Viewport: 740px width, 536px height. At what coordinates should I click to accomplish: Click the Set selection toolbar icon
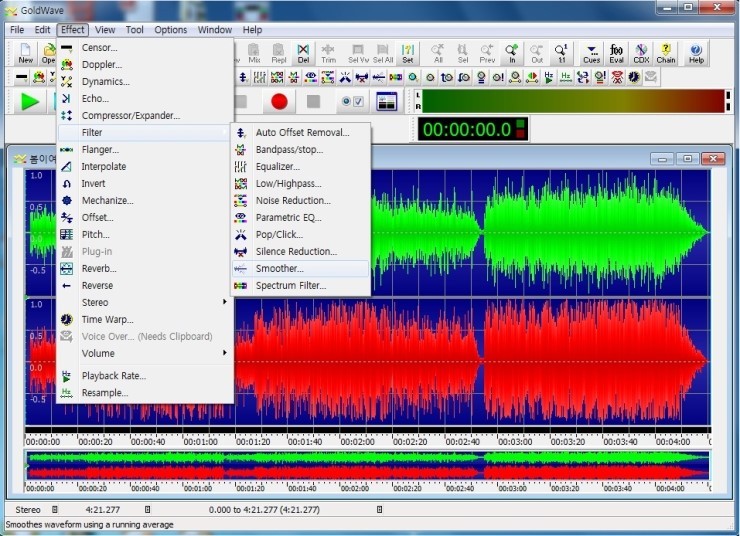tap(408, 52)
